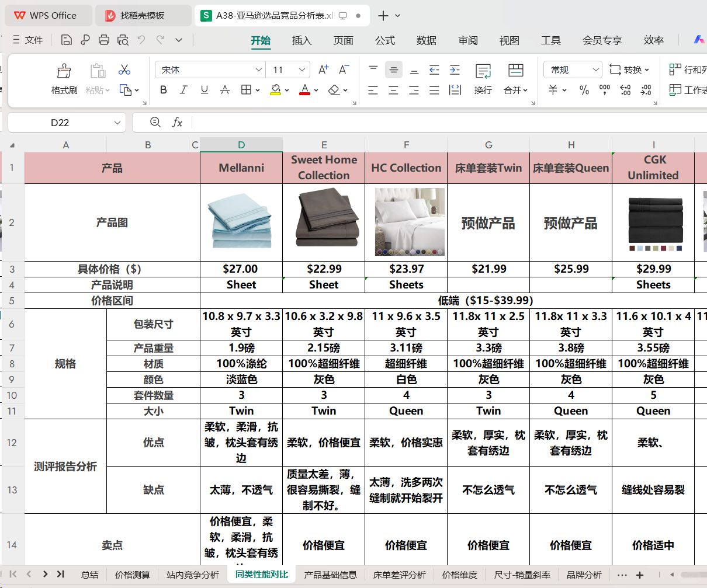Click the Save icon in quick access bar
The width and height of the screenshot is (707, 588).
click(67, 40)
